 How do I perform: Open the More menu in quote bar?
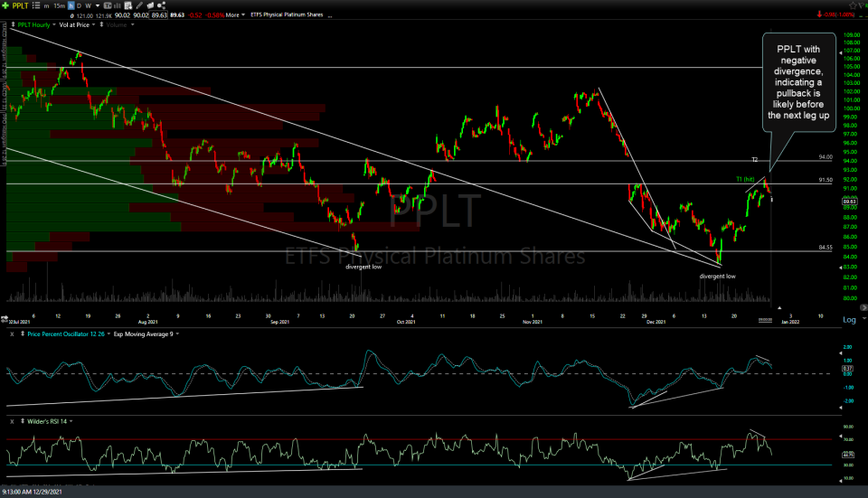tap(235, 14)
